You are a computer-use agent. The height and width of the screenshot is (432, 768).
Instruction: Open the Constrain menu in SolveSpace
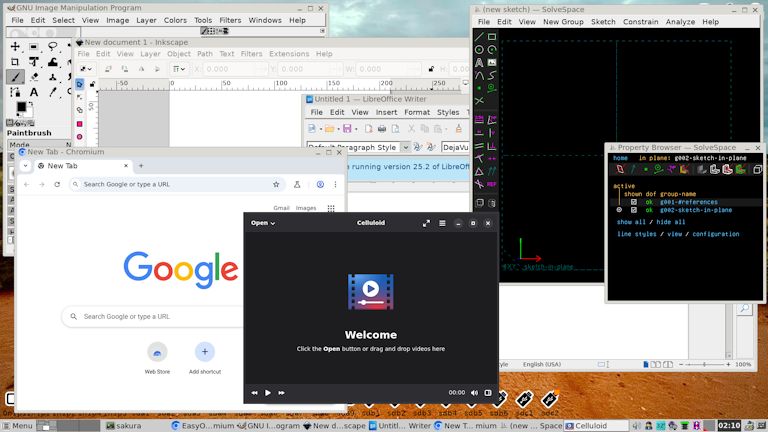pyautogui.click(x=640, y=22)
